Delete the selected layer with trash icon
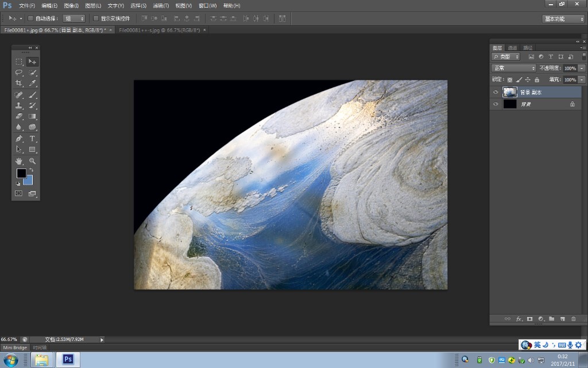 [574, 319]
